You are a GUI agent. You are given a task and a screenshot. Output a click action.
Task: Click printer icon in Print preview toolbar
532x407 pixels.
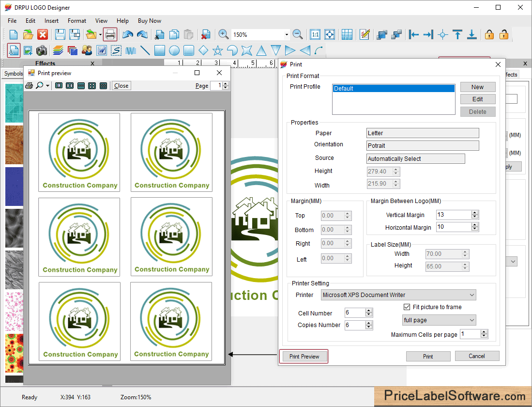[x=29, y=86]
